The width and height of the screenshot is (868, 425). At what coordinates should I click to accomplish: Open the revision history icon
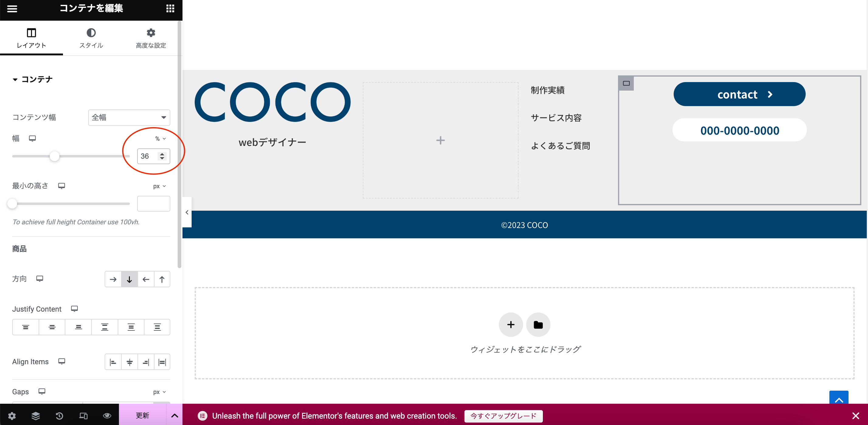click(x=59, y=416)
